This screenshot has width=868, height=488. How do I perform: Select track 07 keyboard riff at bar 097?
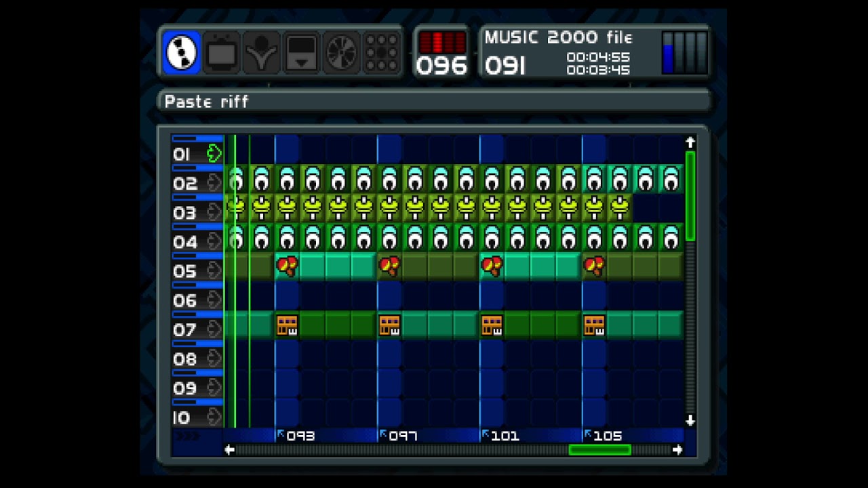click(389, 325)
